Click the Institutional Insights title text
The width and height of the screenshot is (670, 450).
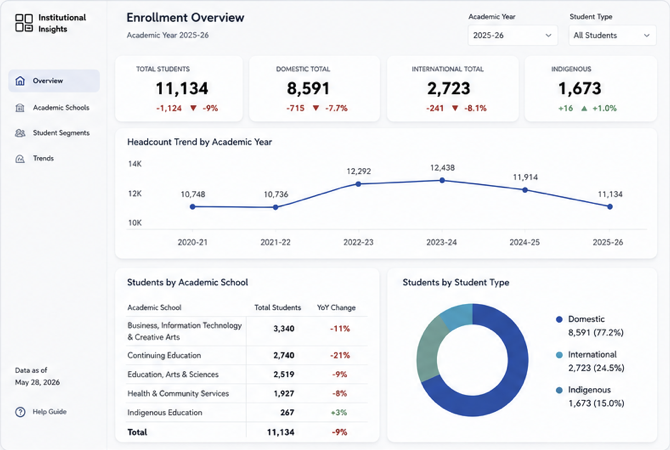click(x=62, y=23)
